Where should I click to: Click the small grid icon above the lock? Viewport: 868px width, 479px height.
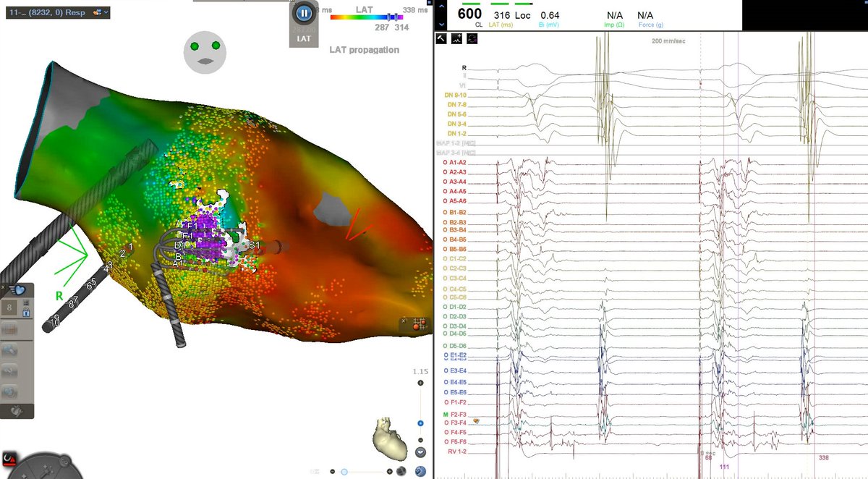pos(26,303)
